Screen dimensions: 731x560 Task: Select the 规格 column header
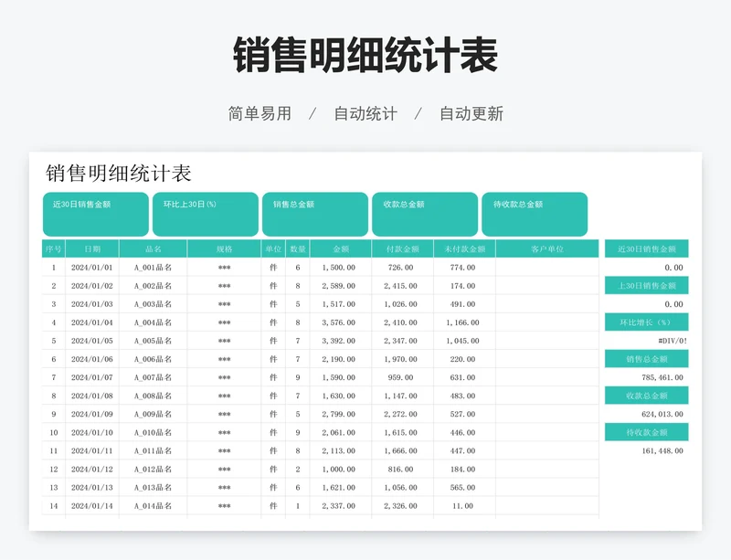point(224,249)
